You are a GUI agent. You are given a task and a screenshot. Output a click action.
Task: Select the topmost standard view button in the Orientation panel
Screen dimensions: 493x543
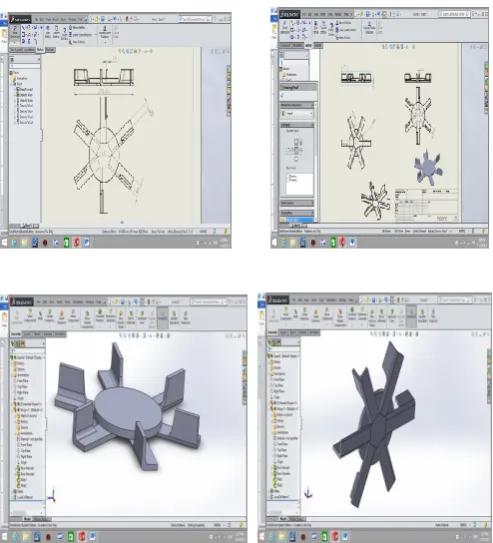click(296, 142)
